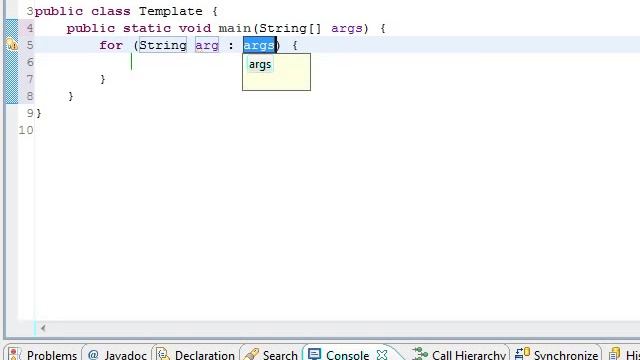Click the Template class name on line 3
Viewport: 640px width, 360px height.
(x=171, y=11)
